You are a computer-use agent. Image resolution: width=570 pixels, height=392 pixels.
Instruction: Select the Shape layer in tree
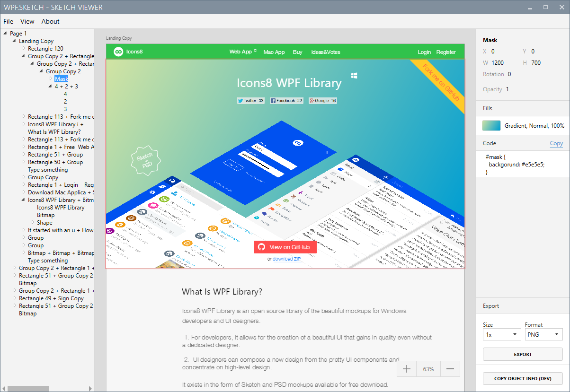(x=45, y=222)
